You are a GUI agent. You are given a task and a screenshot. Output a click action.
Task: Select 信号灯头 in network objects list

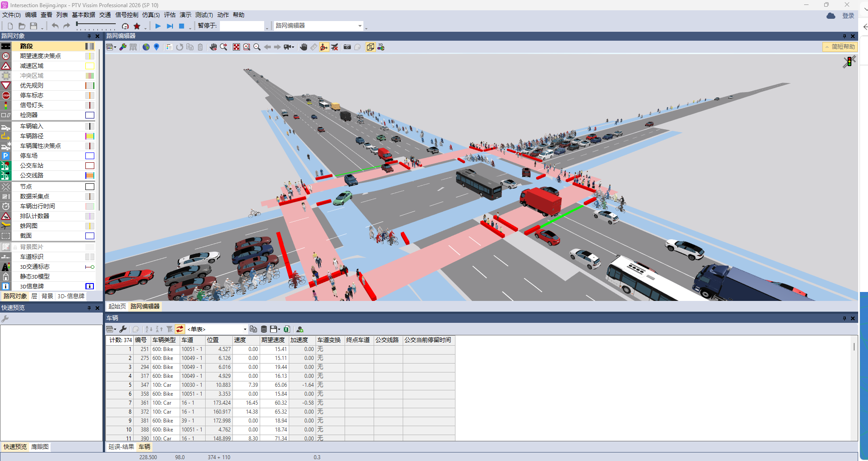coord(31,105)
